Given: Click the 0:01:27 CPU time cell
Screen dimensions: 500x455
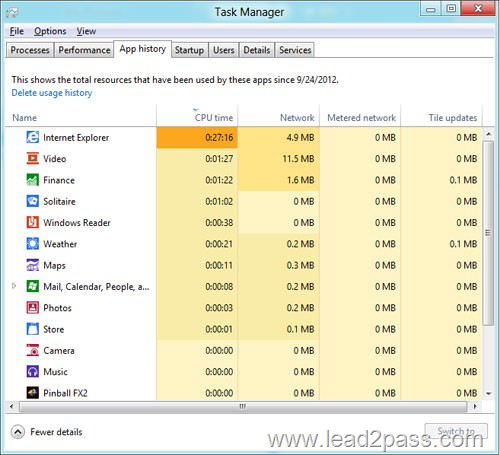Looking at the screenshot, I should pyautogui.click(x=197, y=159).
